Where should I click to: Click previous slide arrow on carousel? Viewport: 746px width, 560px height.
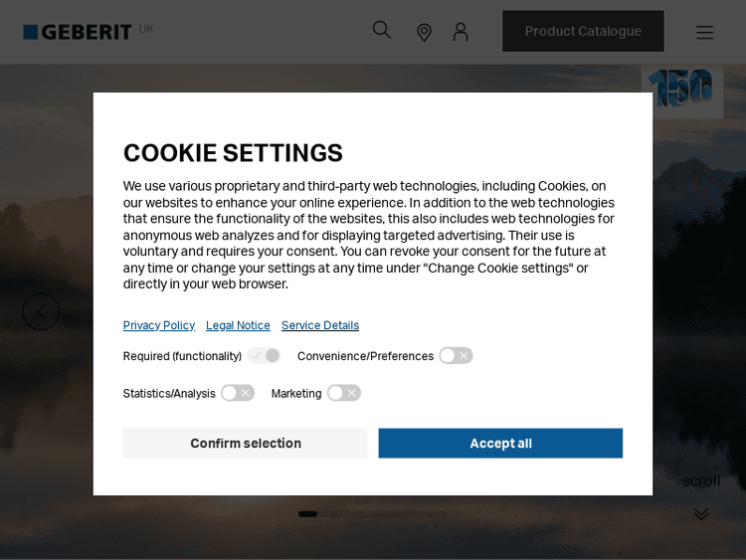coord(41,312)
